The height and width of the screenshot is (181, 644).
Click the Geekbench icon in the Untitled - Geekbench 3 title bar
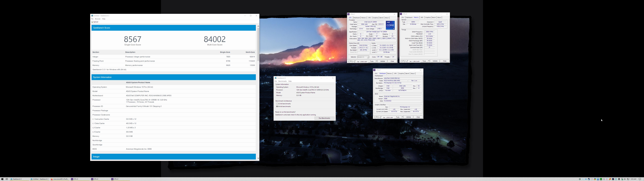pyautogui.click(x=92, y=16)
